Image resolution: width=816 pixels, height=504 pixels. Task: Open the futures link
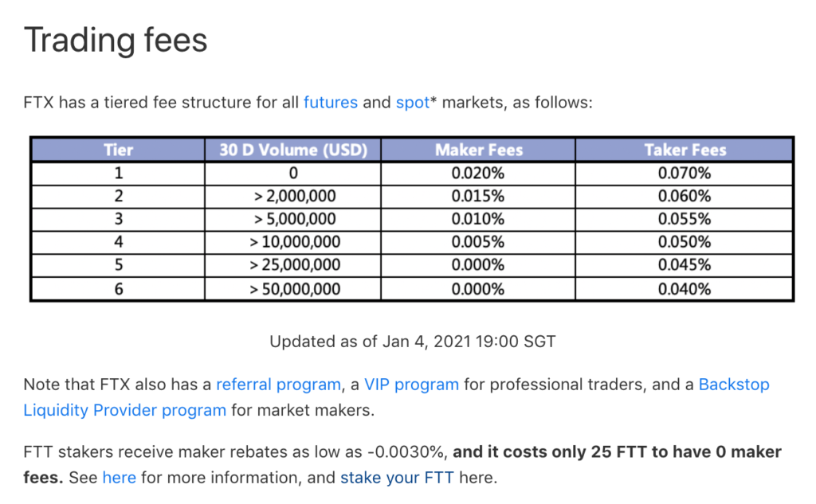pyautogui.click(x=331, y=103)
